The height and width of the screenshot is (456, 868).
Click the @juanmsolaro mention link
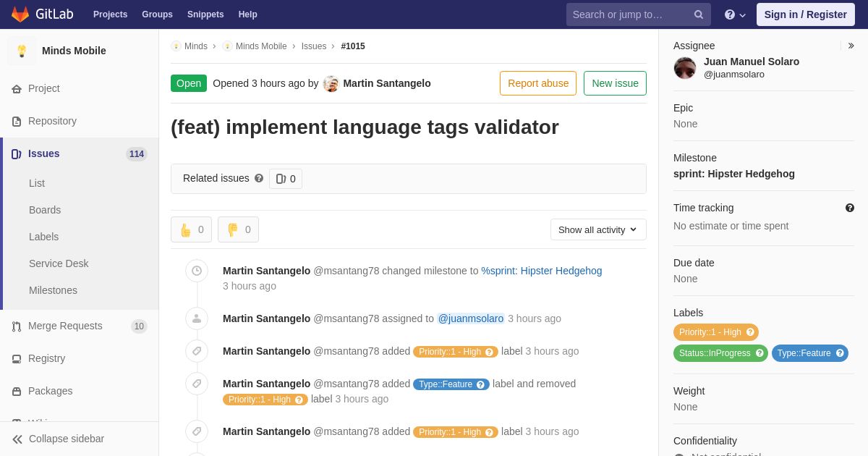(x=471, y=318)
